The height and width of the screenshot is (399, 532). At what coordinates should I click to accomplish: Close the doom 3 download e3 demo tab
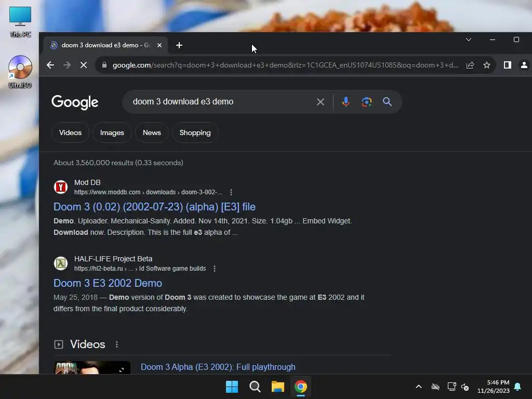[x=159, y=45]
